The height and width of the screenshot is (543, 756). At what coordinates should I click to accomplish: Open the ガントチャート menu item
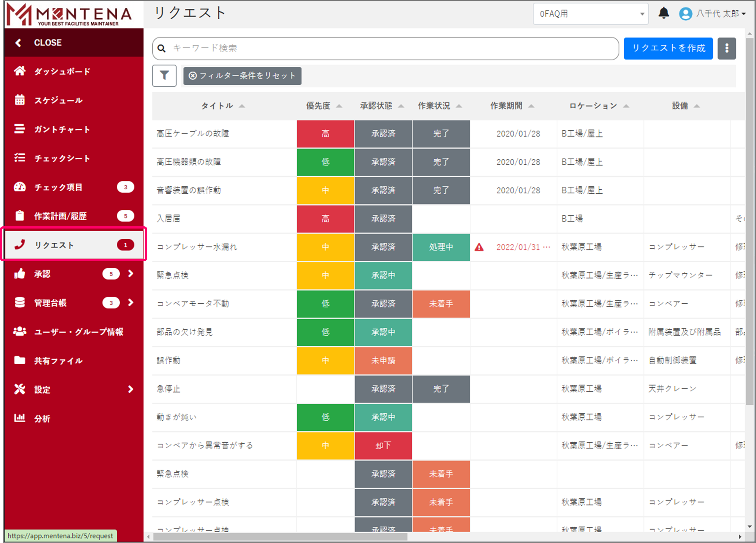tap(62, 129)
